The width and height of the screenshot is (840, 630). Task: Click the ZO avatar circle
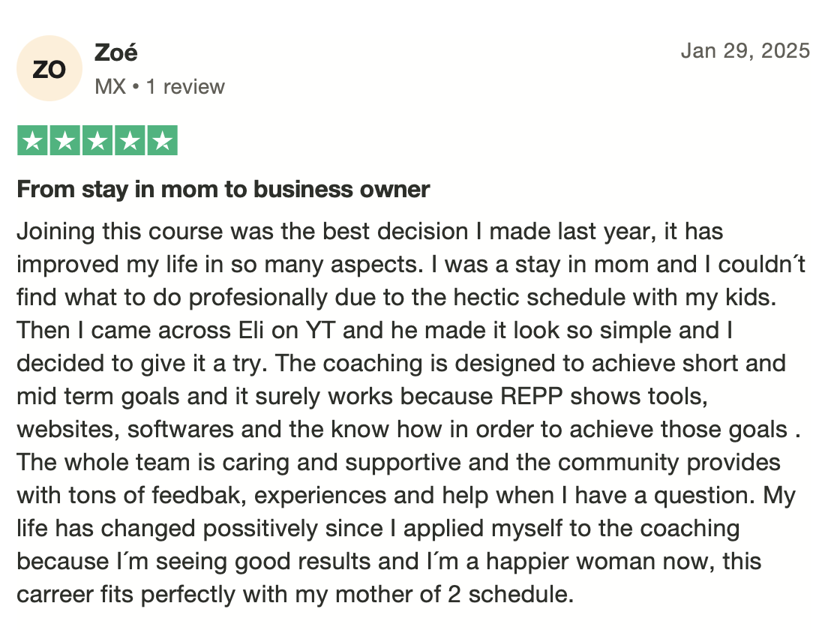point(49,68)
